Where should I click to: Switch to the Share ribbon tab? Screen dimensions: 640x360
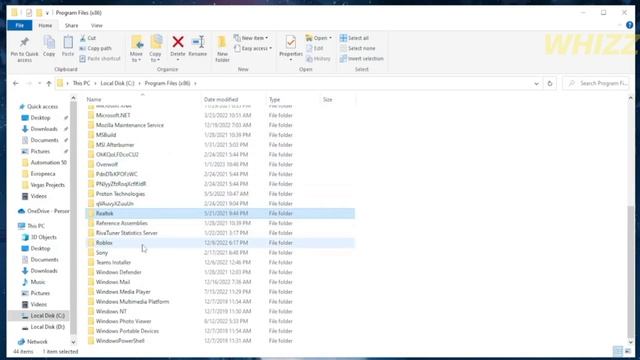[x=71, y=25]
